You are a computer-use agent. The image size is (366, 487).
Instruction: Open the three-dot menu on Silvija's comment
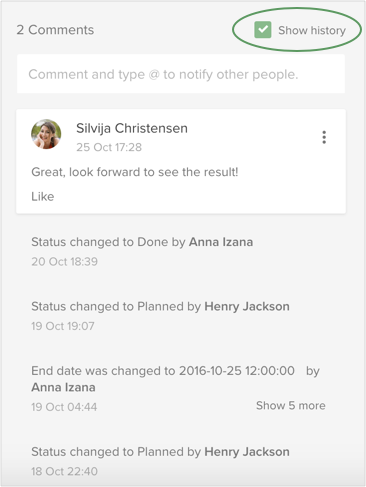point(324,137)
